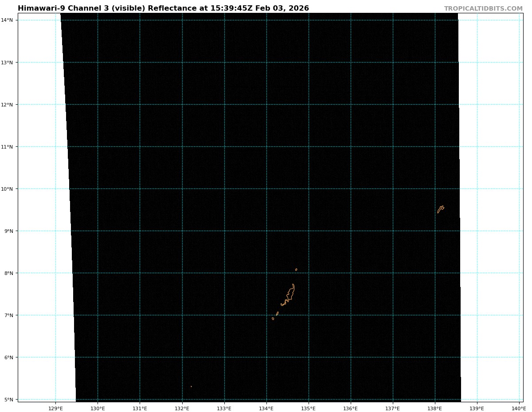
Task: Click the 138°E longitude axis label
Action: 434,408
